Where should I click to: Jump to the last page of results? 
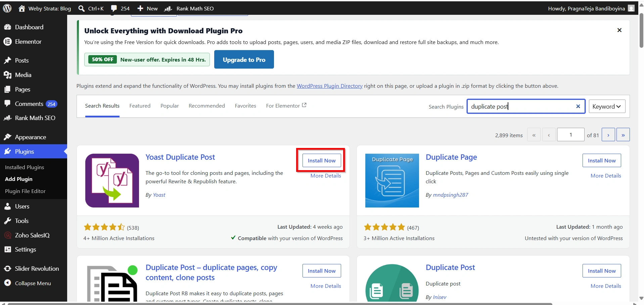[x=623, y=135]
